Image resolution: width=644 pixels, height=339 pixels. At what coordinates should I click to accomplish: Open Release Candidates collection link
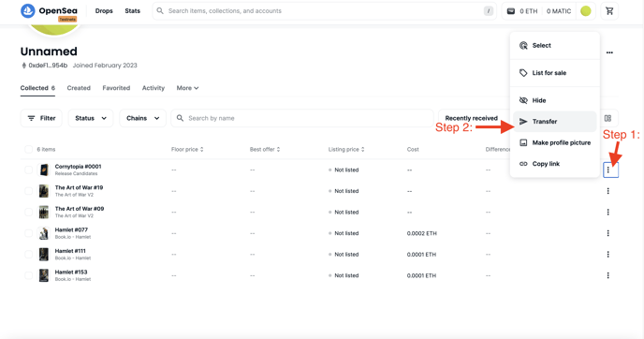(76, 174)
